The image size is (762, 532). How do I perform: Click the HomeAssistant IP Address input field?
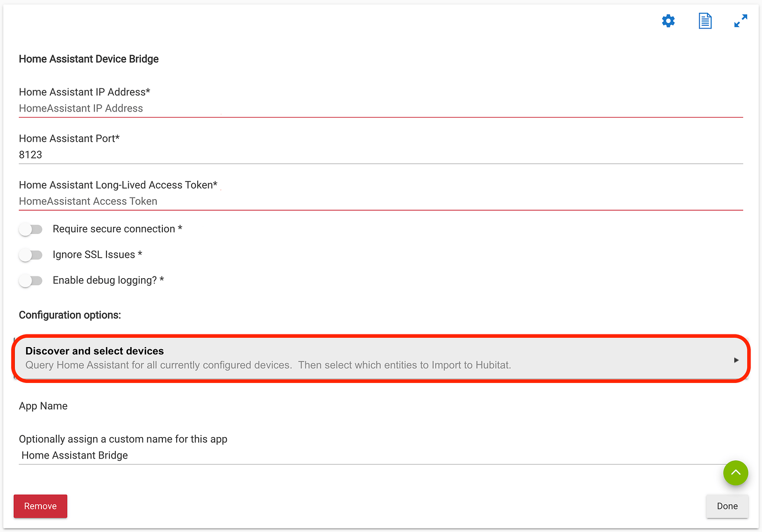[380, 109]
